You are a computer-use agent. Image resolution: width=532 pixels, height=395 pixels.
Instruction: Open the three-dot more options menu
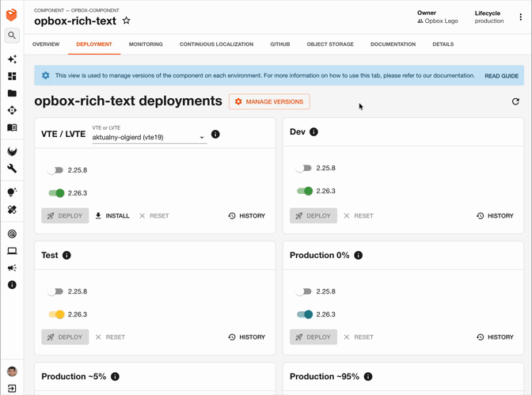(520, 17)
